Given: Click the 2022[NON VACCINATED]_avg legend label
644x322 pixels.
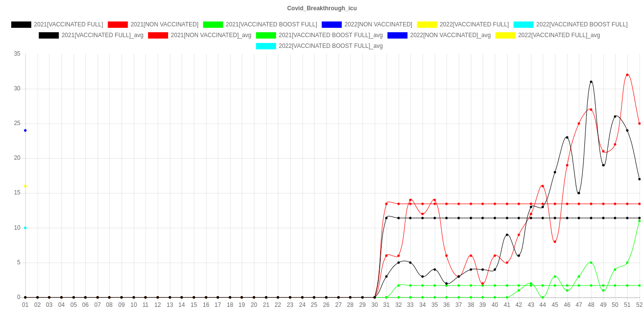Looking at the screenshot, I should coord(450,35).
